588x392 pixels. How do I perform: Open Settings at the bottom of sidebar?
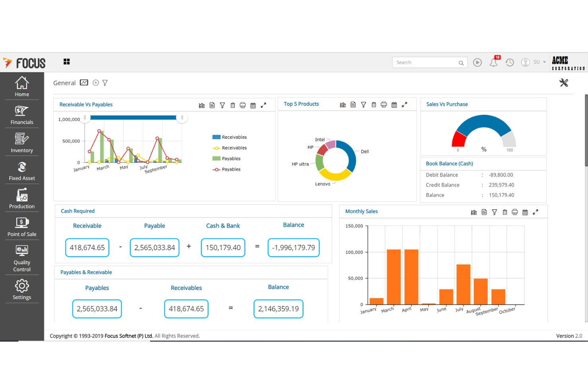click(21, 290)
